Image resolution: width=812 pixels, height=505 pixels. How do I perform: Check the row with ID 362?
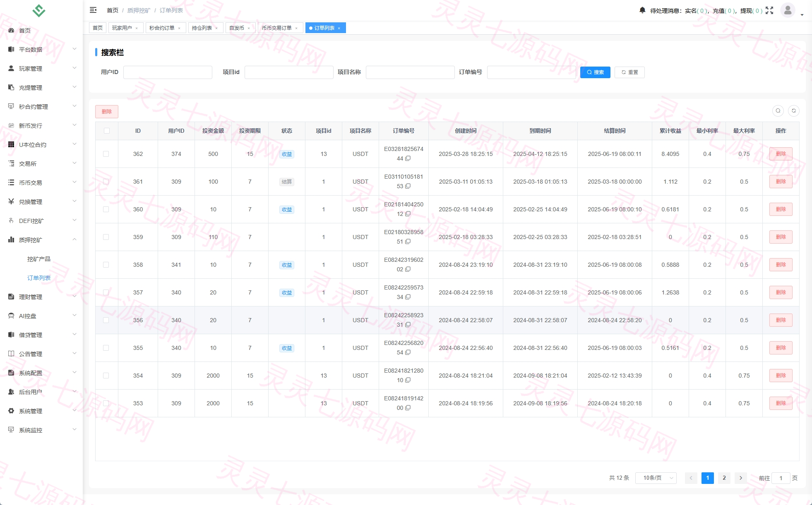[x=106, y=154]
